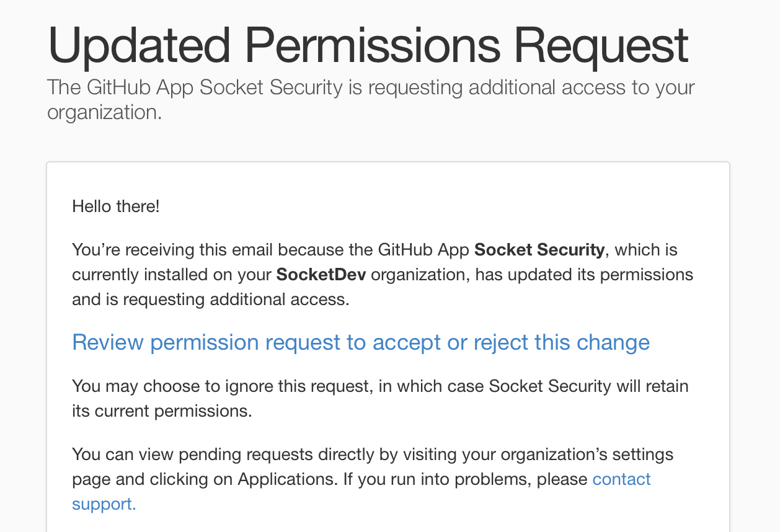This screenshot has width=780, height=532.
Task: Click the word "organization." ending the subtitle
Action: tap(104, 112)
